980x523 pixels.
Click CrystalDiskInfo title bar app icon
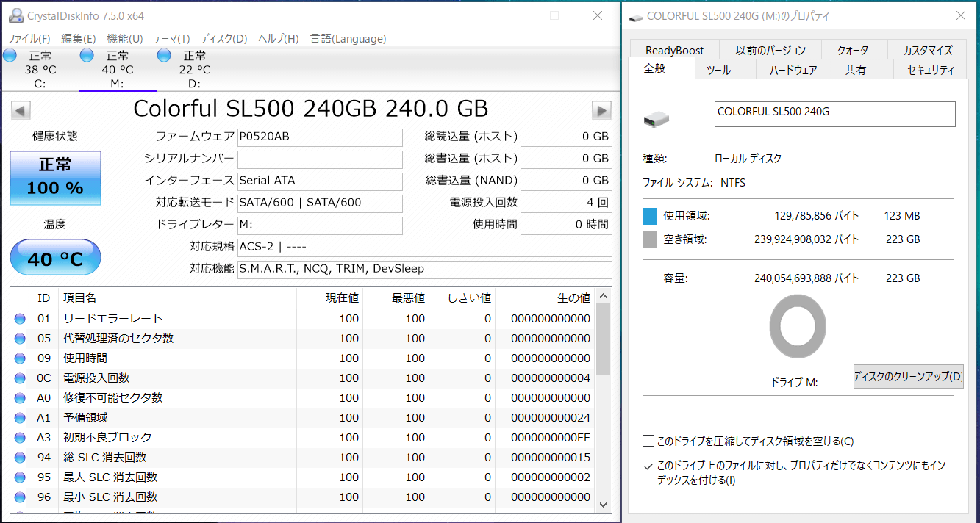point(15,15)
